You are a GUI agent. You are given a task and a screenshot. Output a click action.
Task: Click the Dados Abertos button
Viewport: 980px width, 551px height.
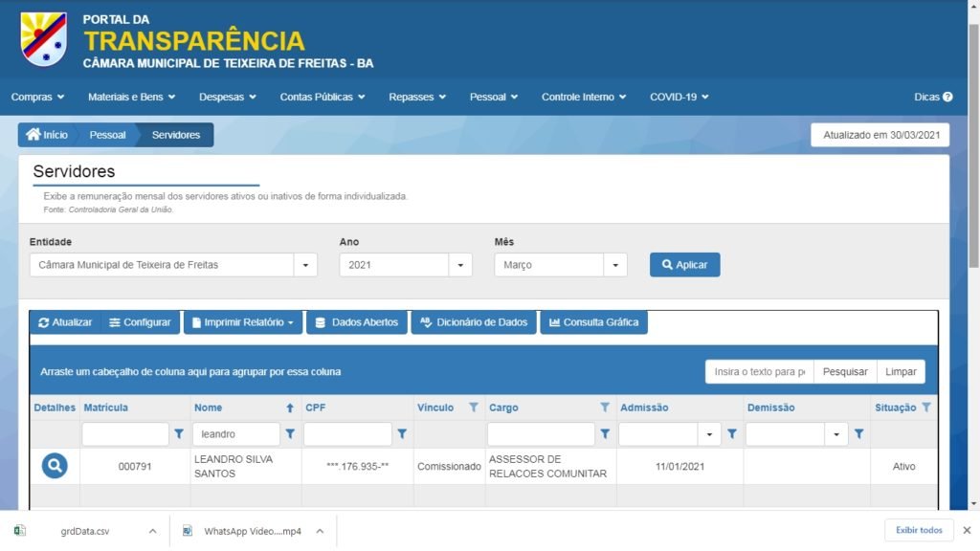click(x=356, y=322)
